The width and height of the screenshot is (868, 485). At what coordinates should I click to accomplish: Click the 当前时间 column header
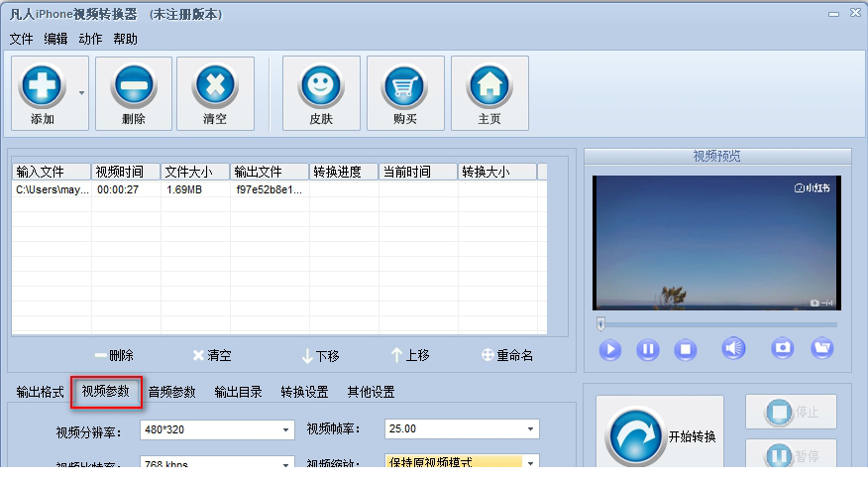point(418,172)
